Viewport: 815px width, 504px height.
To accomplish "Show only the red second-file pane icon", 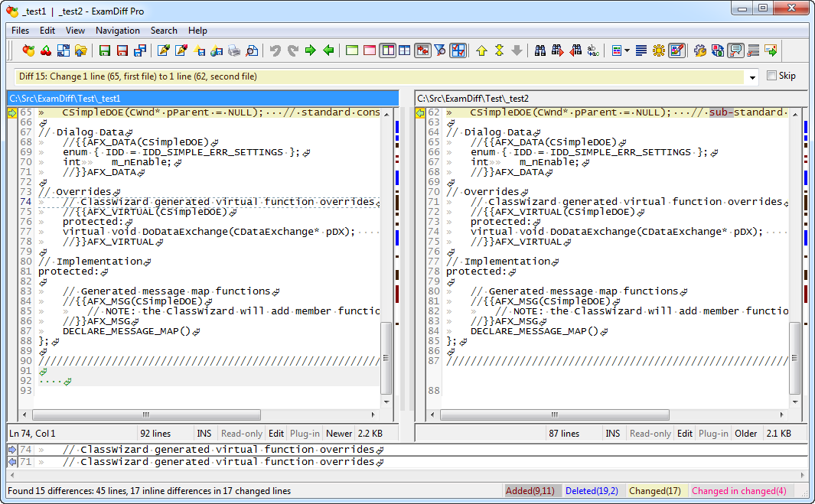I will [370, 50].
